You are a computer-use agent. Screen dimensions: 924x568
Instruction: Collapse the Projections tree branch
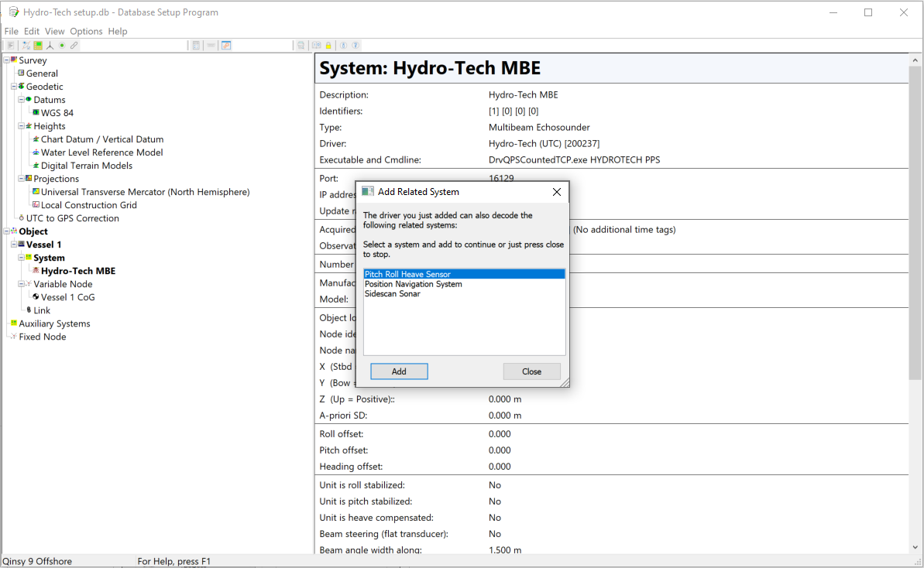click(22, 179)
